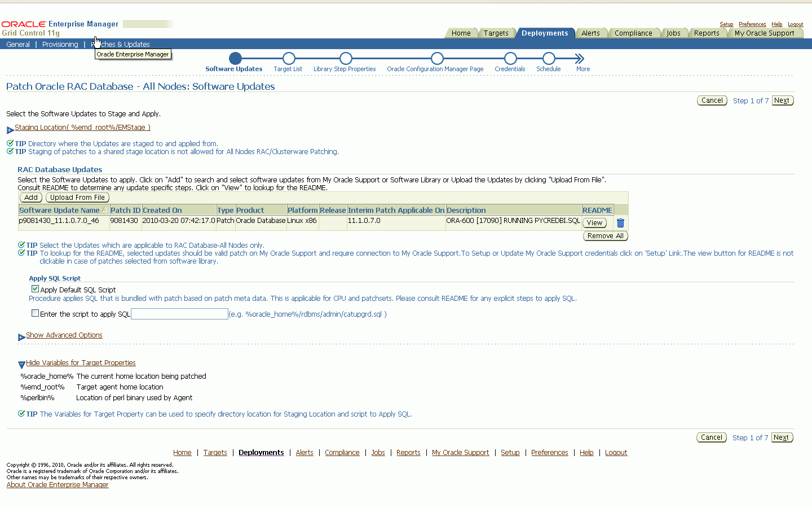
Task: View README for patch 9081430
Action: pos(594,223)
